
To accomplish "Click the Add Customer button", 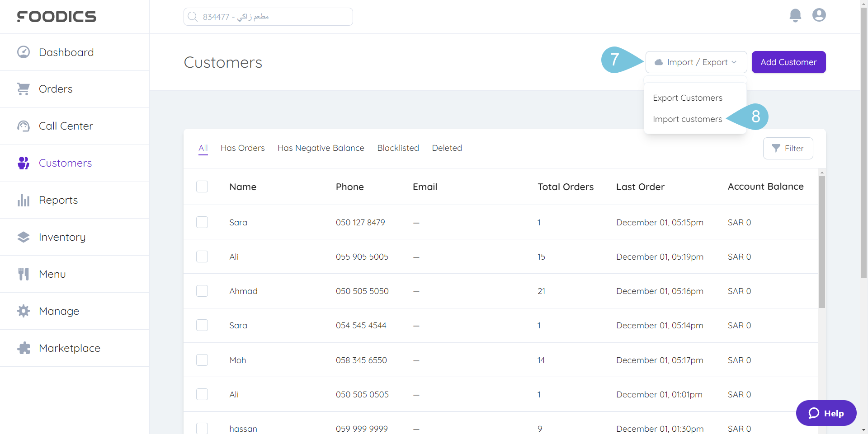I will 788,62.
